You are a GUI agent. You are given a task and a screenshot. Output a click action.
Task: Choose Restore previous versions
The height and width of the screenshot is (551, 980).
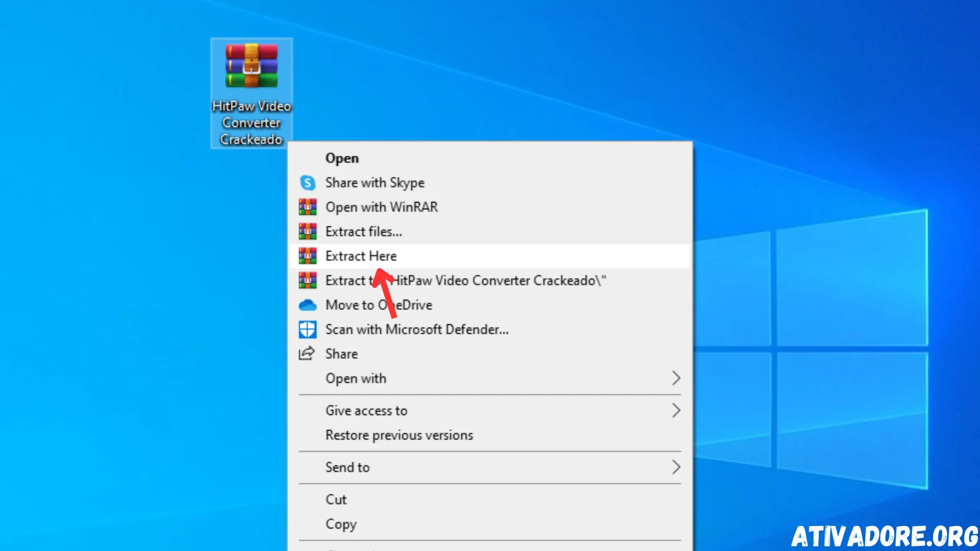490,435
